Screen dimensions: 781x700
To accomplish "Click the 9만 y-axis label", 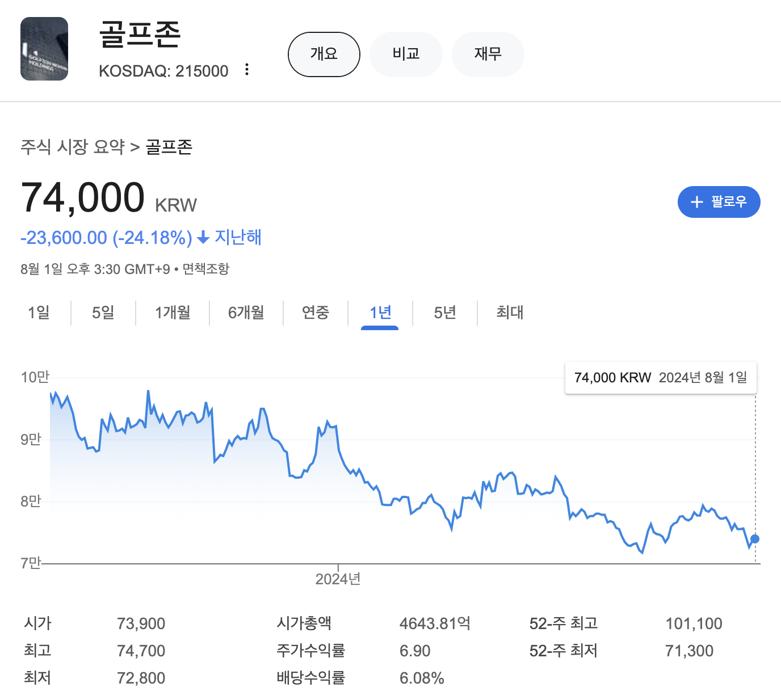I will 31,439.
